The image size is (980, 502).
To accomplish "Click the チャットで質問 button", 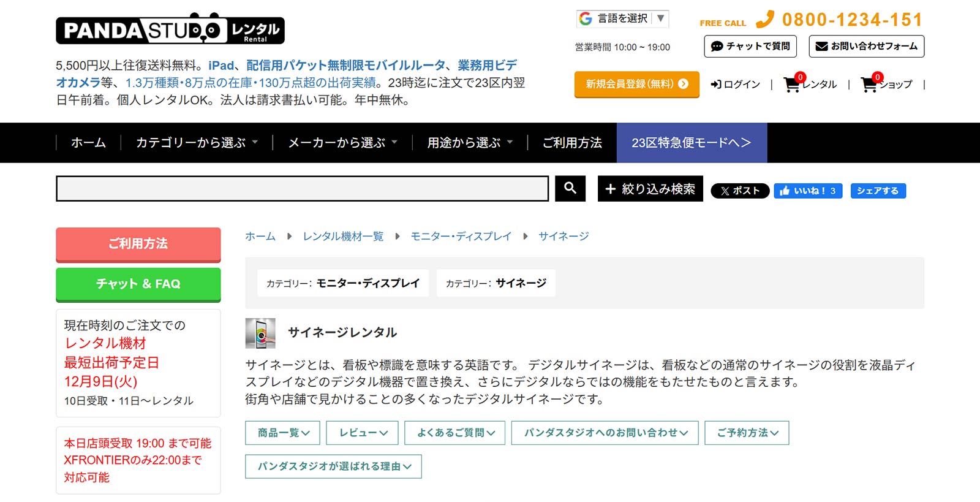I will click(x=750, y=46).
